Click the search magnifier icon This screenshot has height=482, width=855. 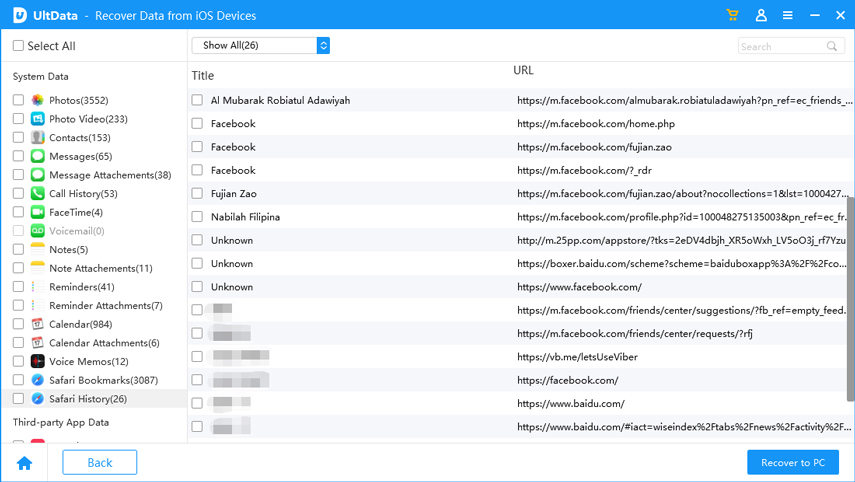click(x=832, y=46)
